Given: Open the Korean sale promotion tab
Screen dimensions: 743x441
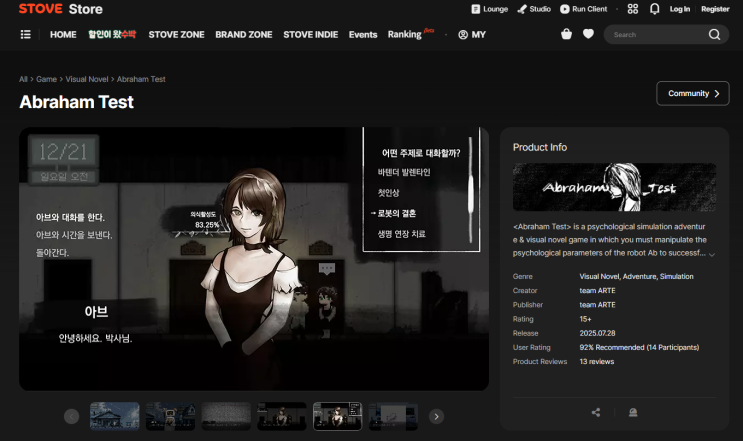Looking at the screenshot, I should point(112,35).
